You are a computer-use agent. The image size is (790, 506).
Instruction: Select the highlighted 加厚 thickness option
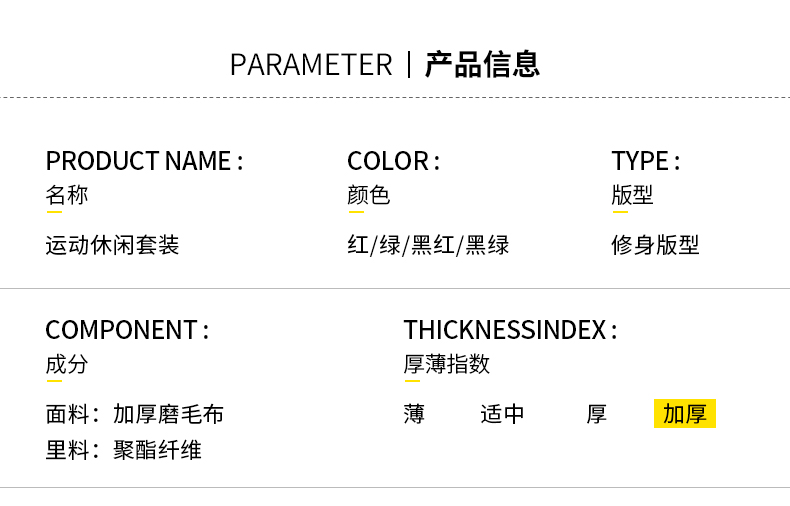pos(685,414)
